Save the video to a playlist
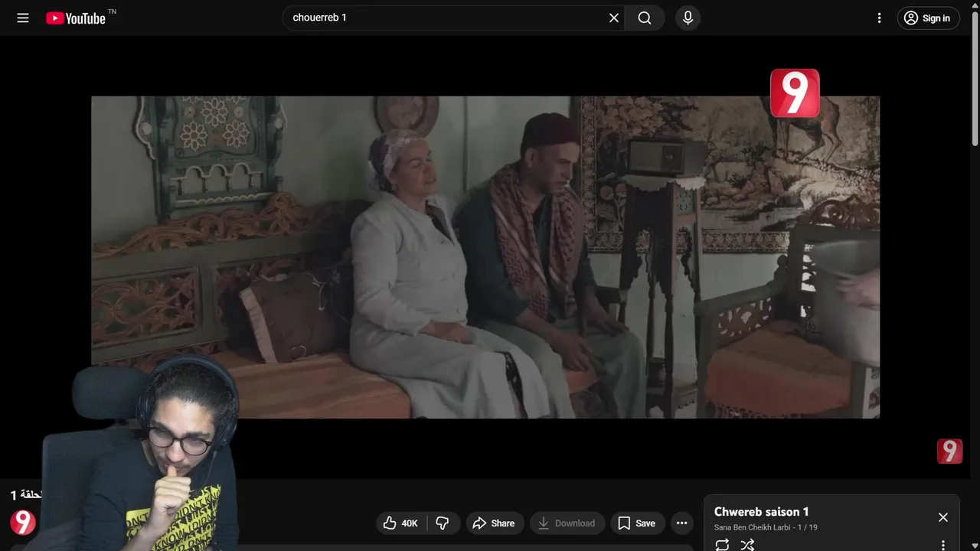Image resolution: width=980 pixels, height=551 pixels. (x=637, y=523)
